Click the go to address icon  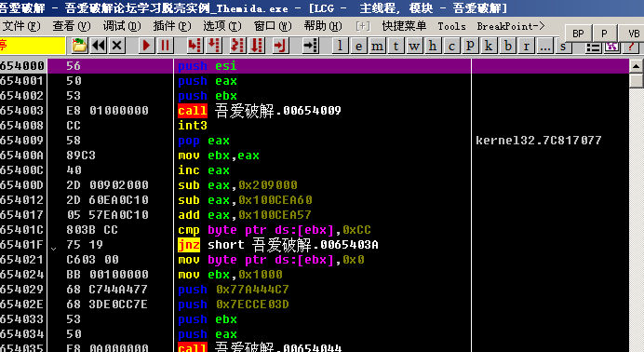(311, 46)
